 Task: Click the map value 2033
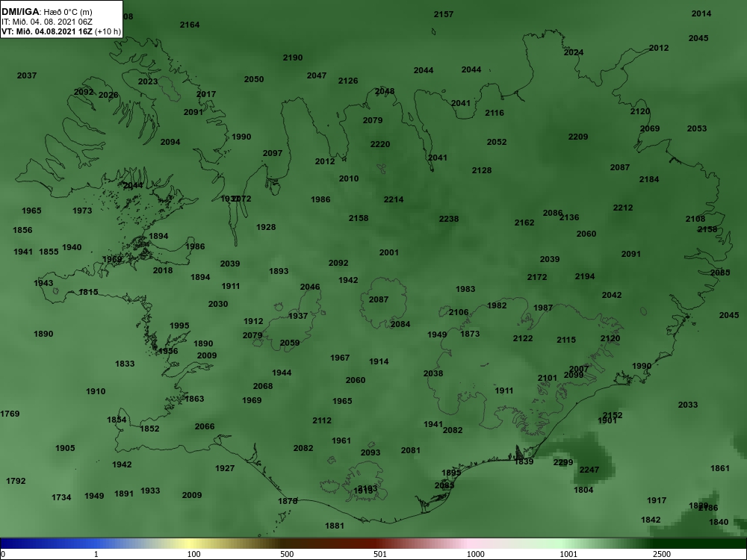tap(688, 404)
